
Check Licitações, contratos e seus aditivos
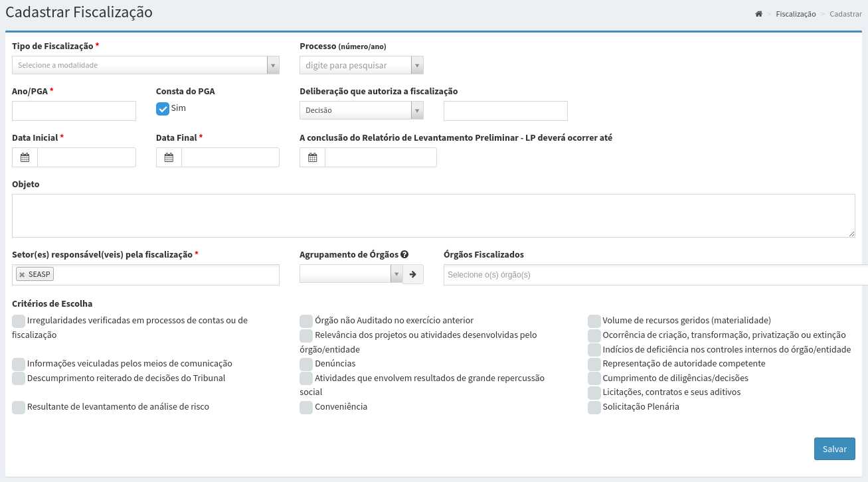pos(594,392)
